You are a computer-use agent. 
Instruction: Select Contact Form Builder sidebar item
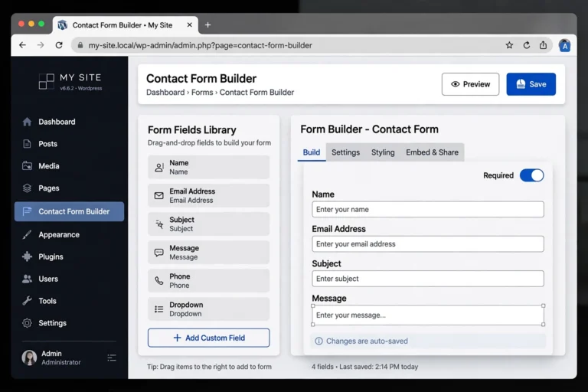click(x=70, y=211)
